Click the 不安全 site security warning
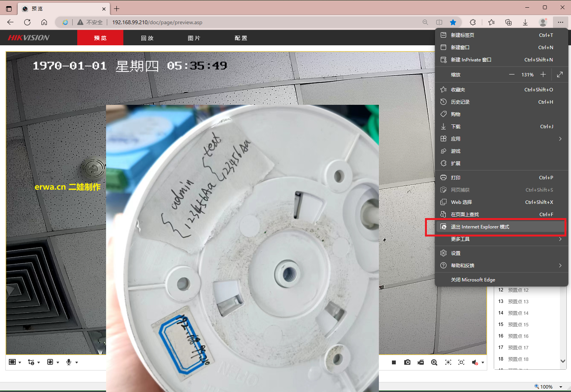Viewport: 571px width, 392px height. pos(90,22)
